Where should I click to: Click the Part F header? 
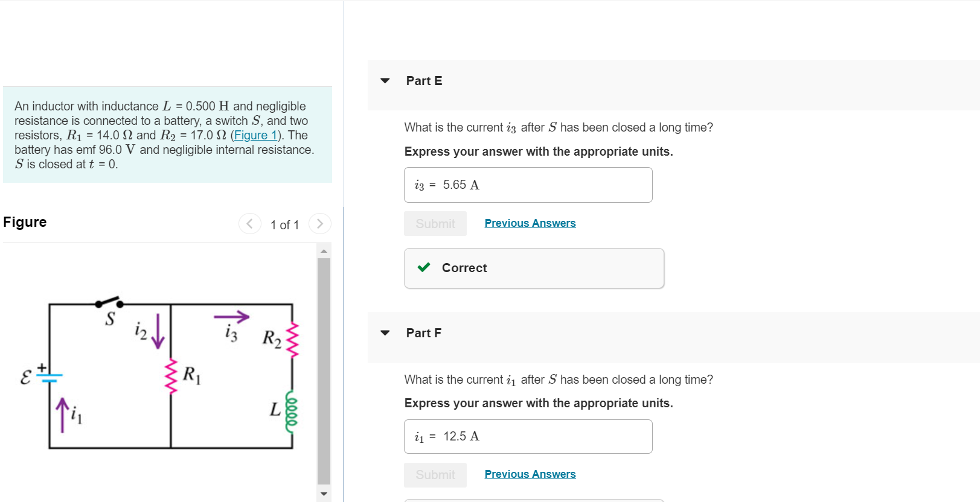[x=424, y=332]
